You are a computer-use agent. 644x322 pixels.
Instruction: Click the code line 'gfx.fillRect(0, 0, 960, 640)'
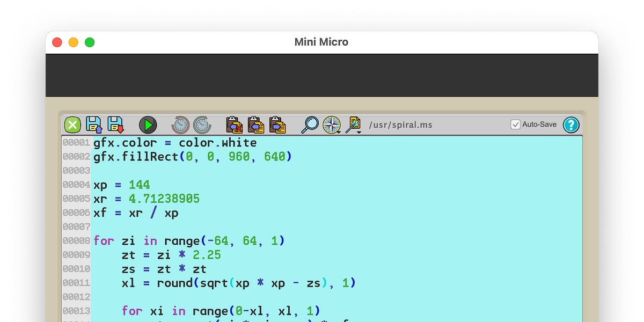pyautogui.click(x=193, y=157)
